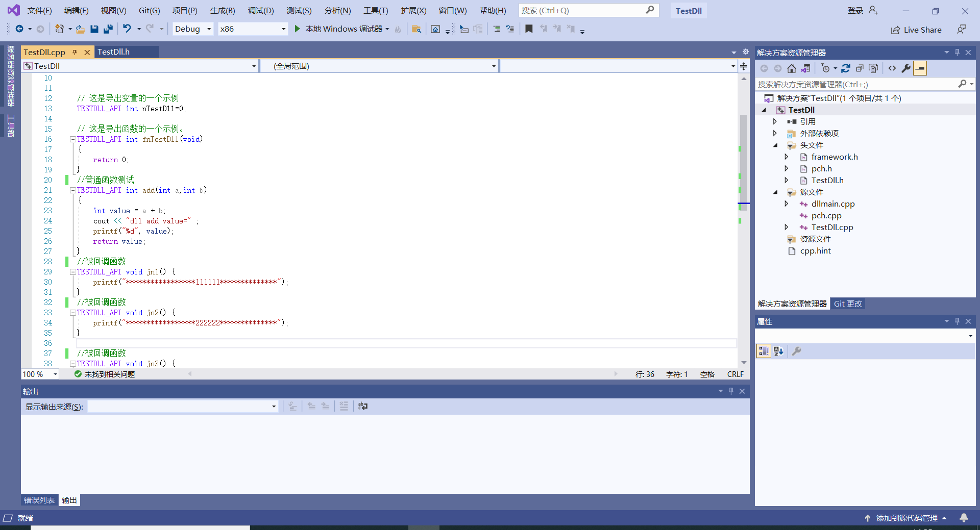Toggle auto-hide pin on the 属性 panel
The image size is (980, 530).
957,321
